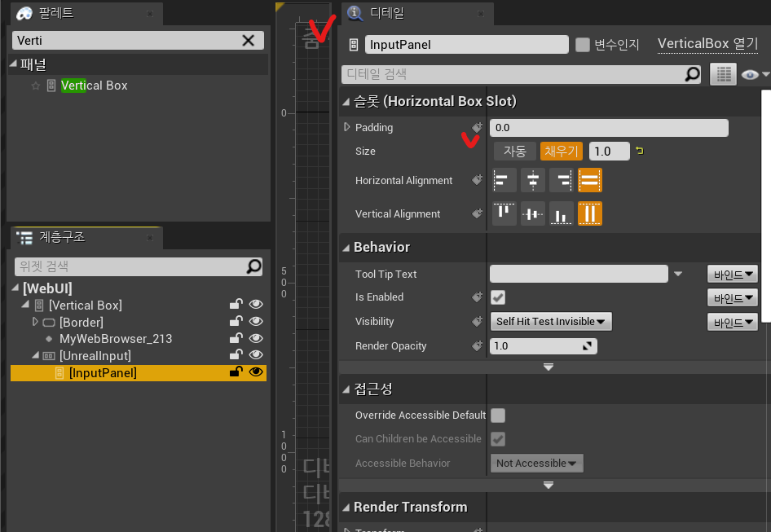The width and height of the screenshot is (771, 532).
Task: Select the 디테일 tab
Action: point(386,13)
